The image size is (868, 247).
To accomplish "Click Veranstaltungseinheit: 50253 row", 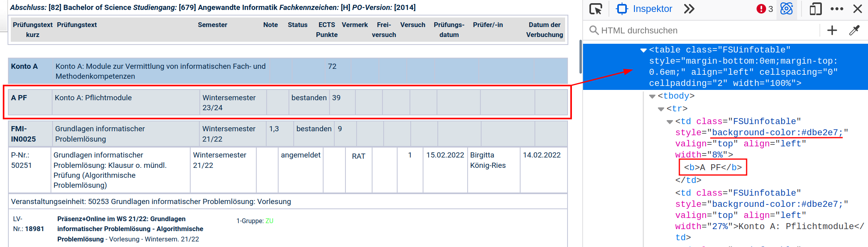I will [x=288, y=201].
